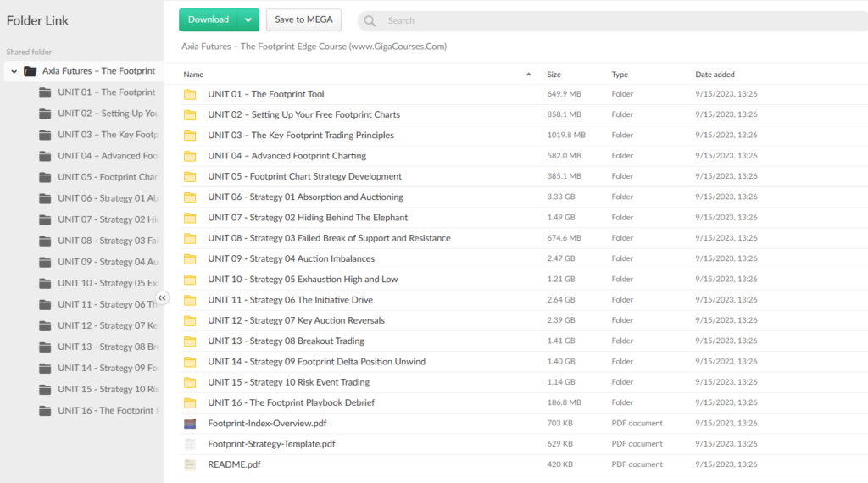Click folder icon of UNIT 14 row
868x483 pixels.
[x=190, y=362]
